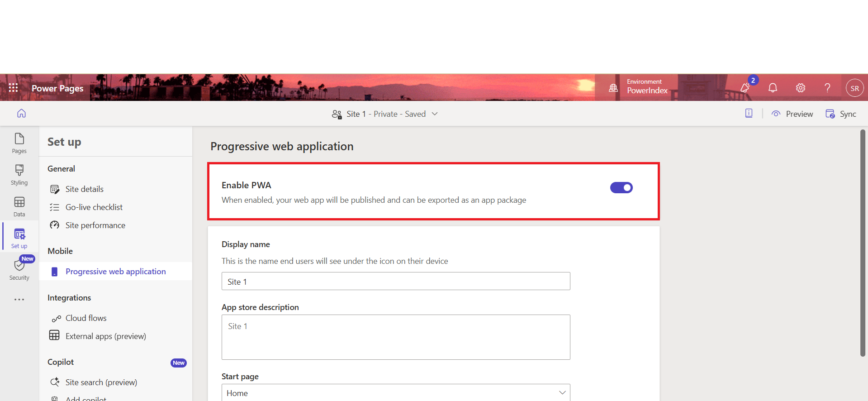Open the Security workspace
The height and width of the screenshot is (401, 868).
coord(19,270)
